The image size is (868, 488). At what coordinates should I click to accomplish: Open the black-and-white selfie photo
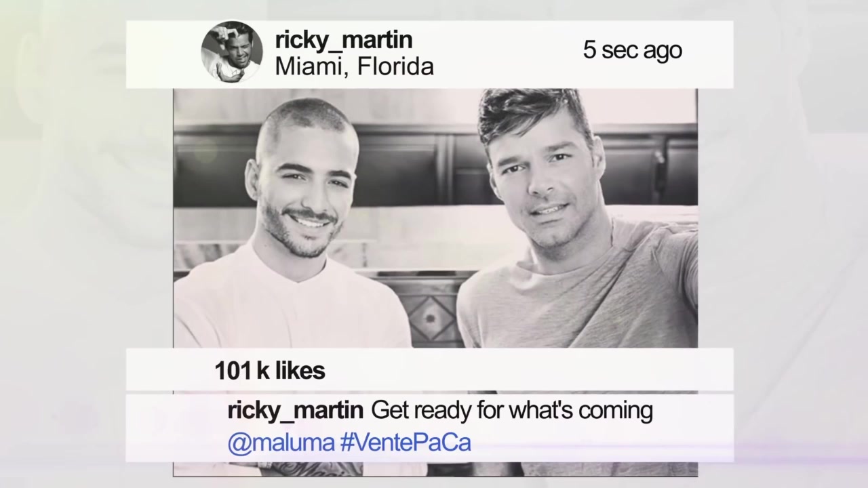coord(435,218)
